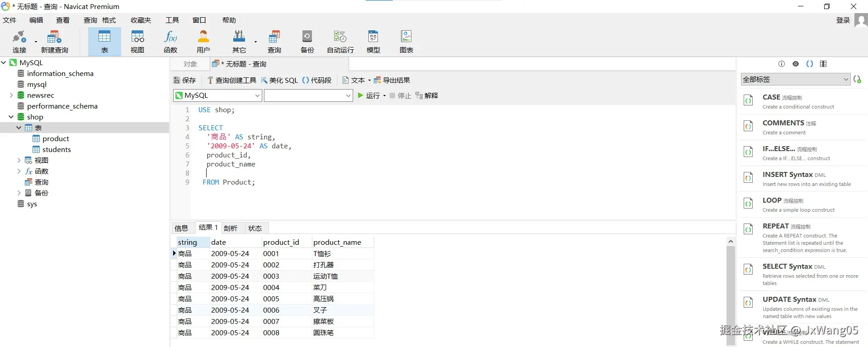The image size is (868, 347).
Task: Open the 文本 dropdown arrow
Action: [369, 81]
